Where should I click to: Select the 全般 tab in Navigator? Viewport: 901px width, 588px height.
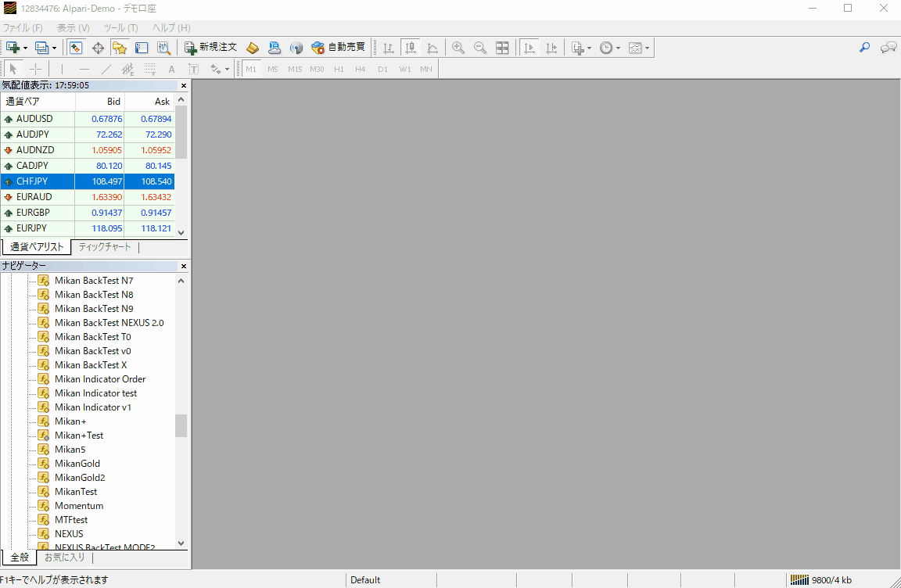(x=20, y=557)
